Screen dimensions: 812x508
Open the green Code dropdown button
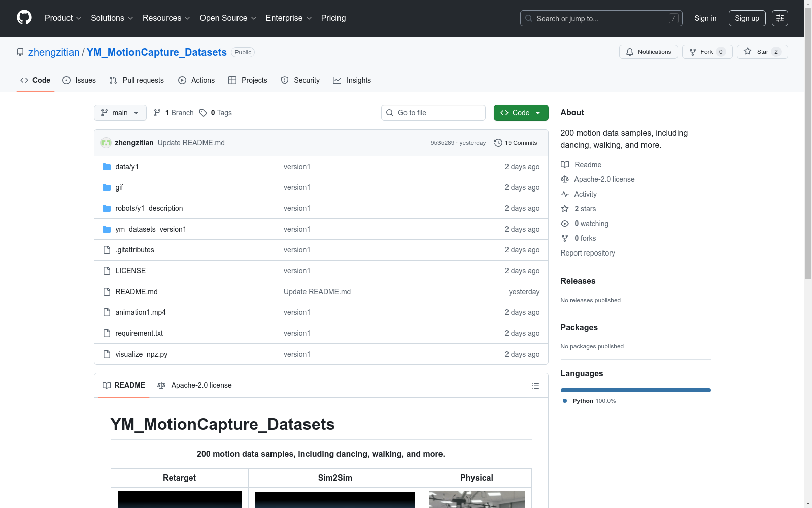pos(521,113)
